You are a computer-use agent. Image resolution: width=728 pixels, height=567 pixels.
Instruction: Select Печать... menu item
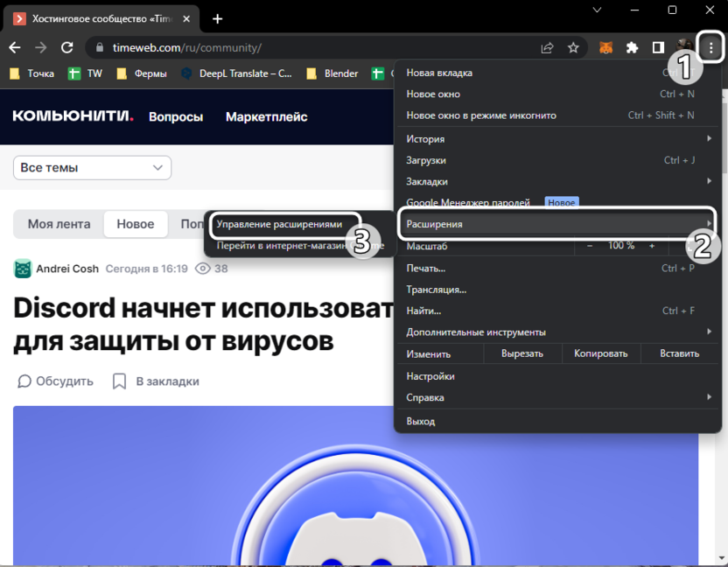[557, 269]
